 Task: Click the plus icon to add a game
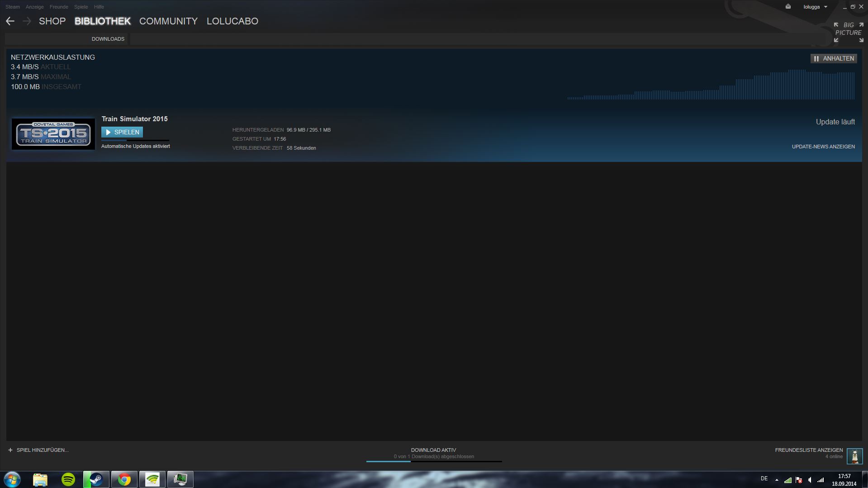(x=10, y=450)
